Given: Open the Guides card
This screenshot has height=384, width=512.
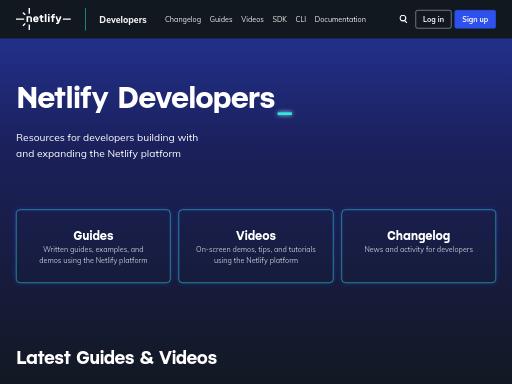Looking at the screenshot, I should coord(93,246).
